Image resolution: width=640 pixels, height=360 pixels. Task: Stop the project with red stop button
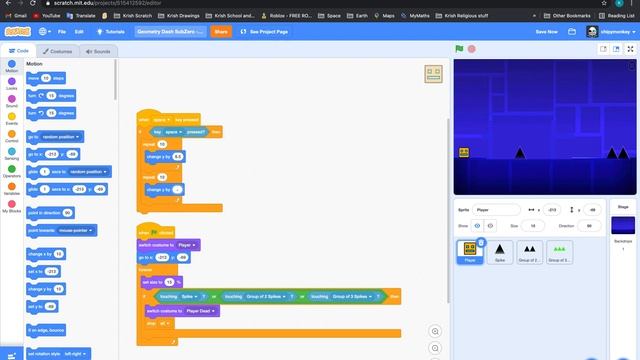471,49
